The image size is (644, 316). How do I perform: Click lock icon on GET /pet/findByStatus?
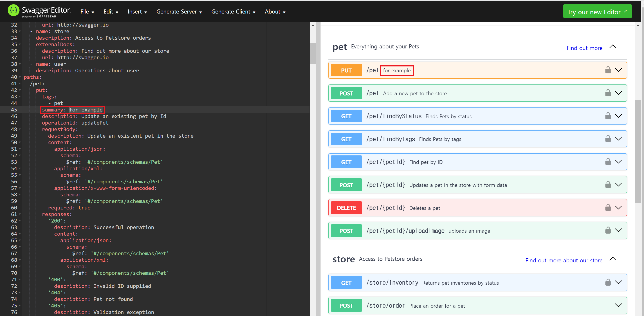pos(608,116)
